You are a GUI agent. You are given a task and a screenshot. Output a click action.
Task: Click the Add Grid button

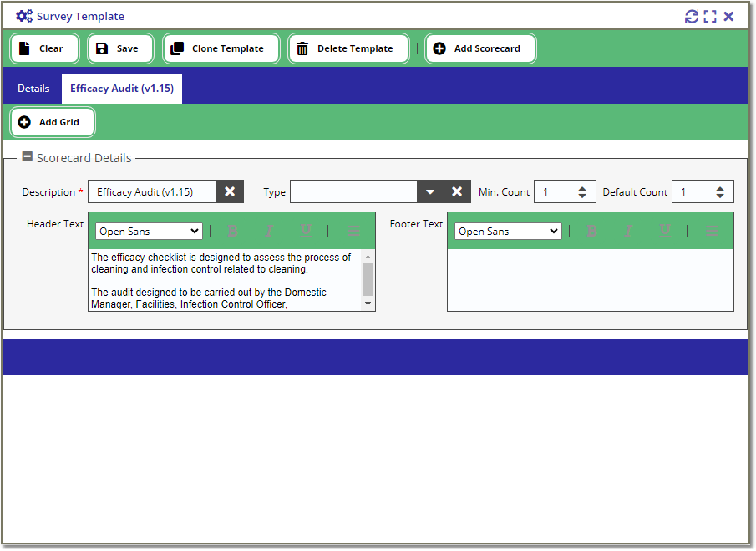[52, 123]
